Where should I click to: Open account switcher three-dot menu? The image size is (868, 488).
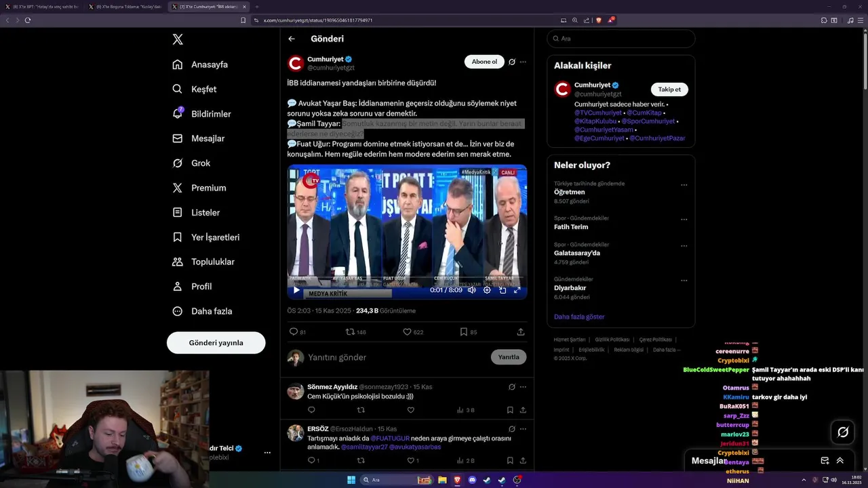pyautogui.click(x=267, y=452)
